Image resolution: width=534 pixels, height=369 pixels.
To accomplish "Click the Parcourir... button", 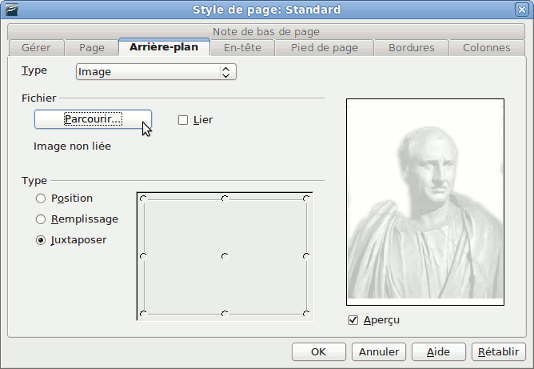I will (93, 119).
